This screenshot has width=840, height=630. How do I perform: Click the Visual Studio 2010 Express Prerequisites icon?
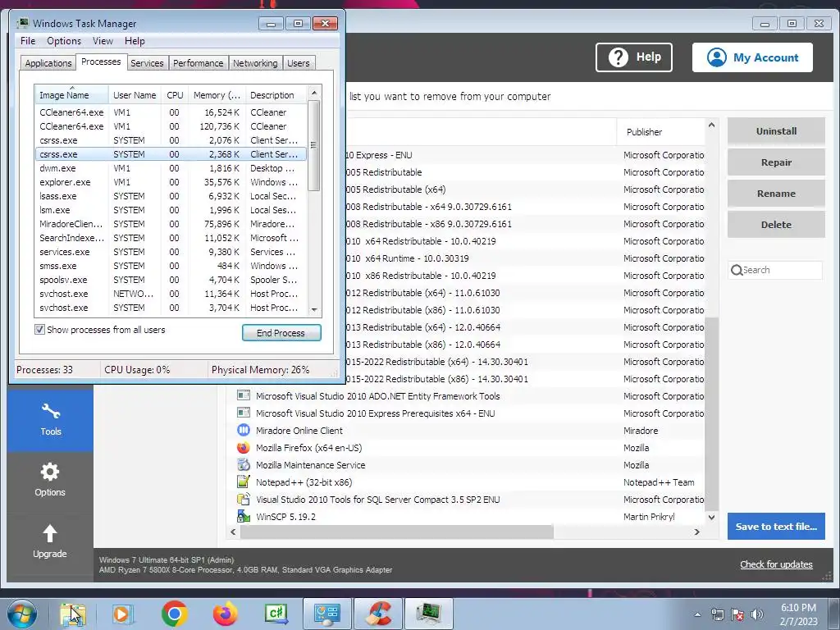[244, 413]
